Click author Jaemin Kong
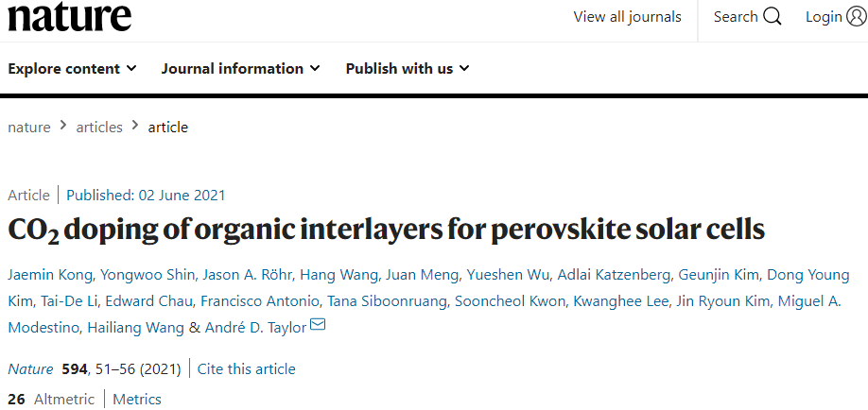The height and width of the screenshot is (410, 868). [43, 275]
